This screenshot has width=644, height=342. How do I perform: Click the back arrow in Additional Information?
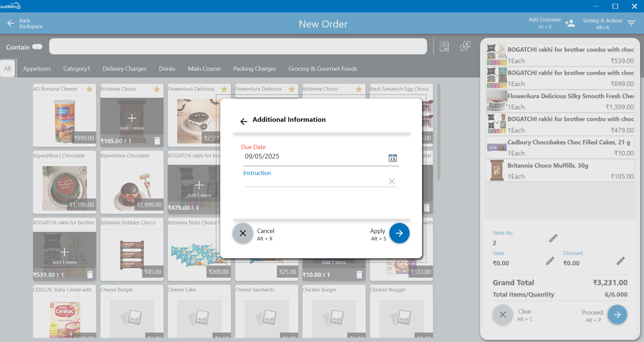point(244,121)
